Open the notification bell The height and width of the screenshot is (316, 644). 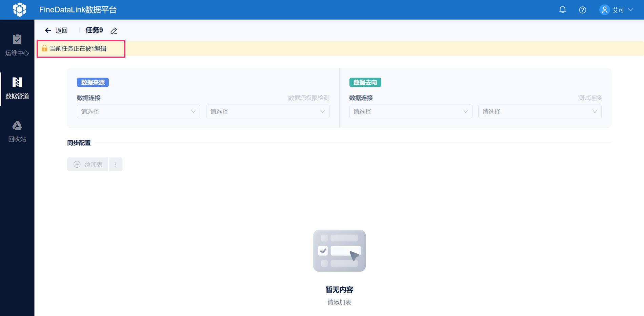562,10
